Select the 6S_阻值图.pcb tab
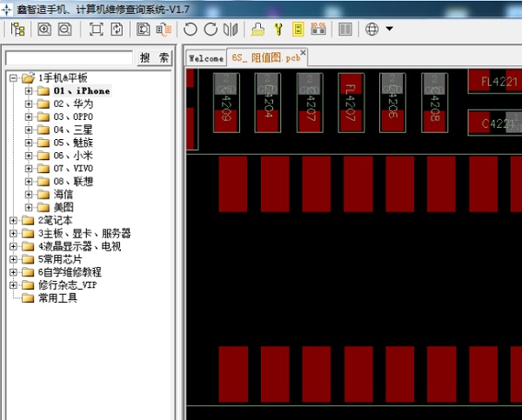Image resolution: width=522 pixels, height=420 pixels. pyautogui.click(x=266, y=58)
